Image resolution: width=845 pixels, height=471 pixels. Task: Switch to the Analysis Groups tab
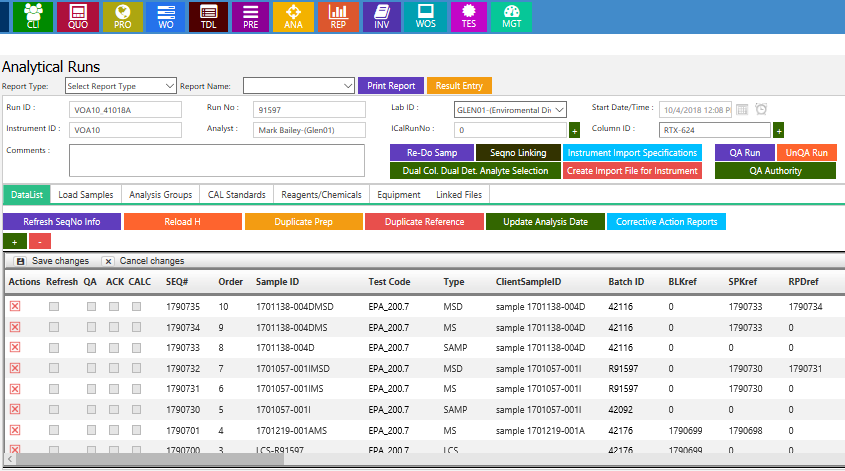coord(161,195)
